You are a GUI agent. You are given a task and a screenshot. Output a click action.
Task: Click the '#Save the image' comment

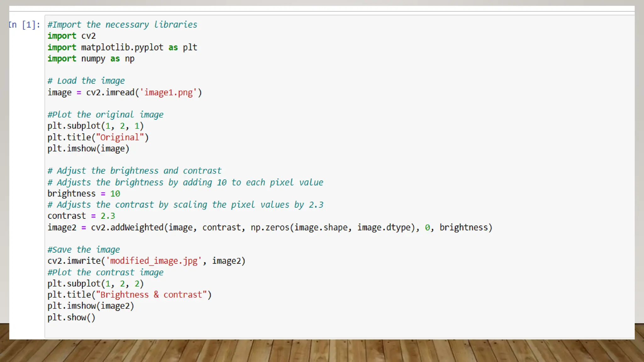click(83, 250)
